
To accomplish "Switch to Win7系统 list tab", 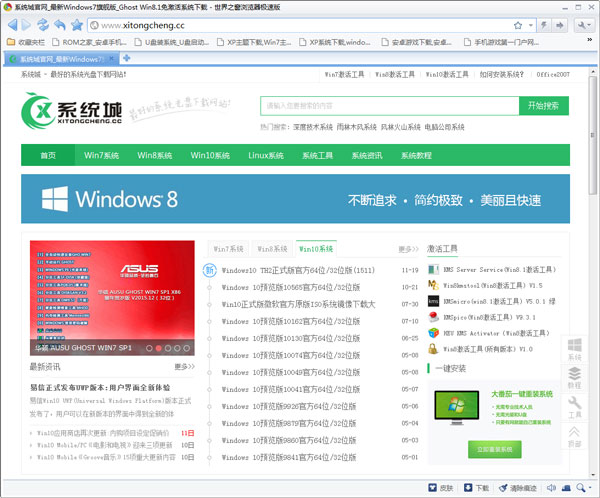I will point(228,249).
